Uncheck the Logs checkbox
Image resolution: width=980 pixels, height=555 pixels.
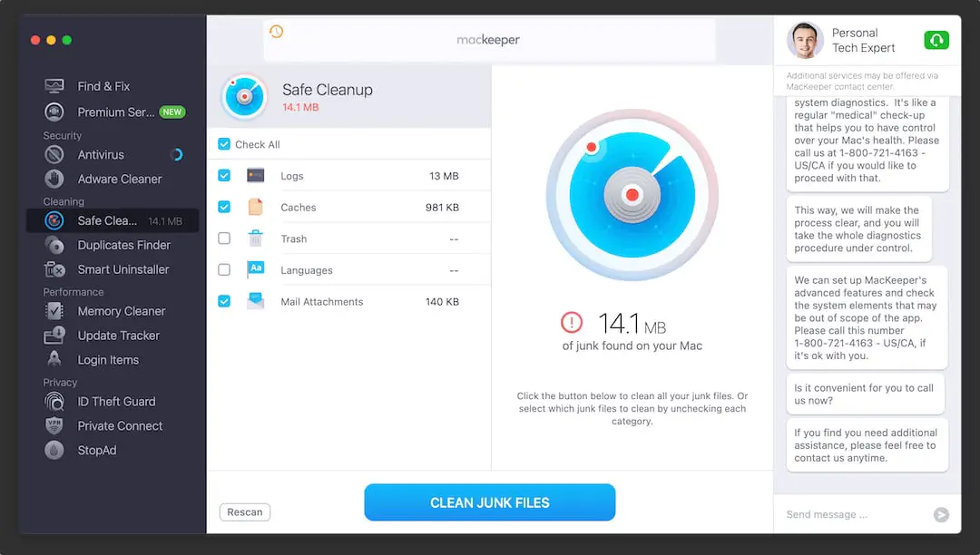[x=224, y=175]
